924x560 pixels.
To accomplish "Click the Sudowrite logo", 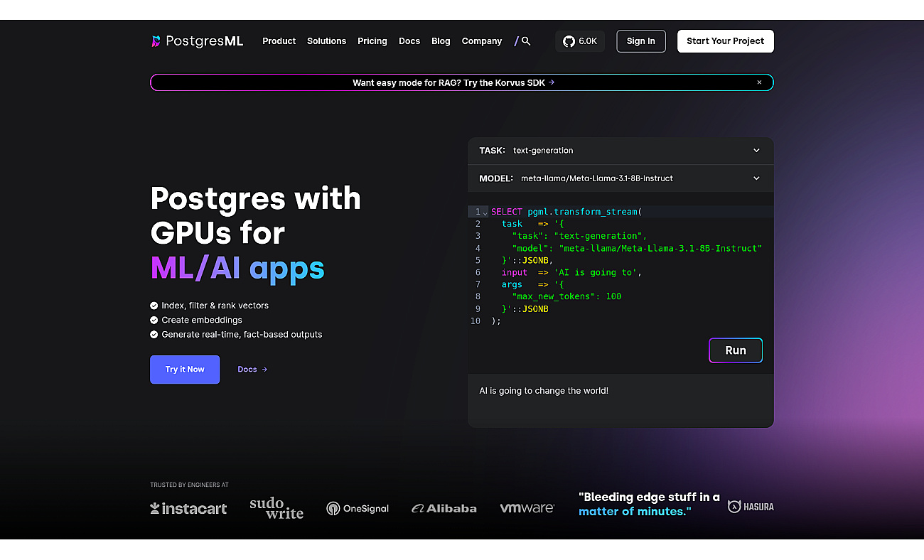I will tap(276, 507).
